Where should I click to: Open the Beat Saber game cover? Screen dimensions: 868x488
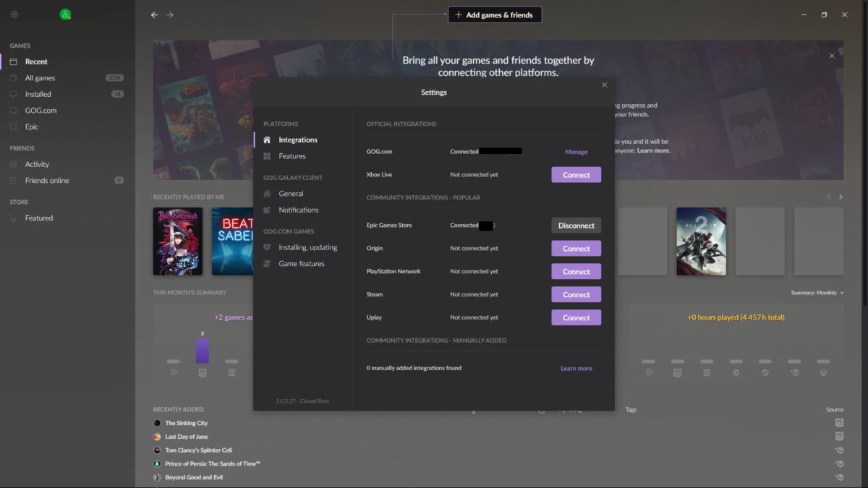pyautogui.click(x=232, y=241)
